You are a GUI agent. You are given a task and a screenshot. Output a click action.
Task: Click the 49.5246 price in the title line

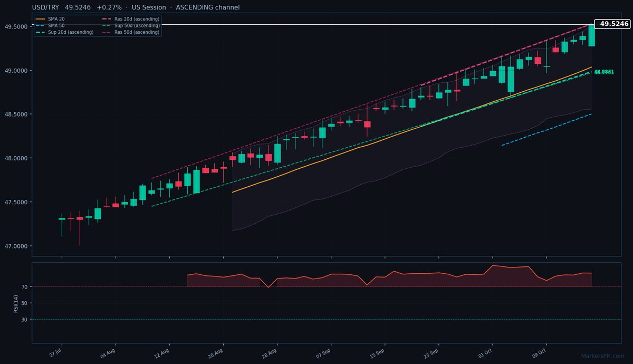(79, 7)
